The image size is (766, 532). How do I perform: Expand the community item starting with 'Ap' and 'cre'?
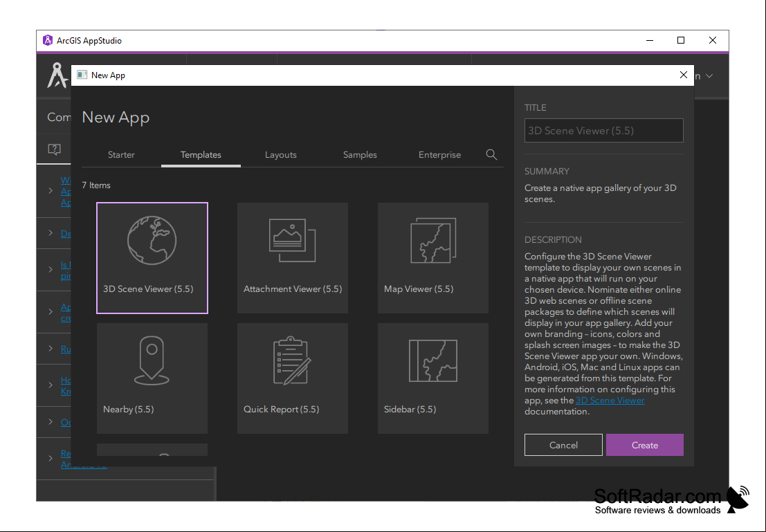51,312
